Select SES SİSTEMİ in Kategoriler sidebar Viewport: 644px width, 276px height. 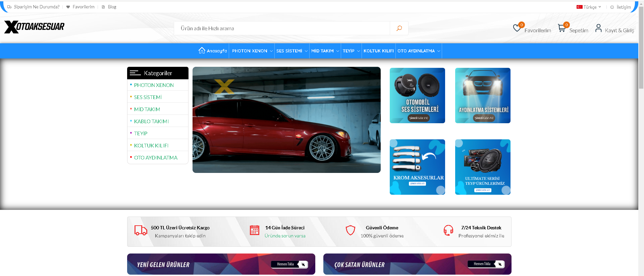pyautogui.click(x=148, y=97)
